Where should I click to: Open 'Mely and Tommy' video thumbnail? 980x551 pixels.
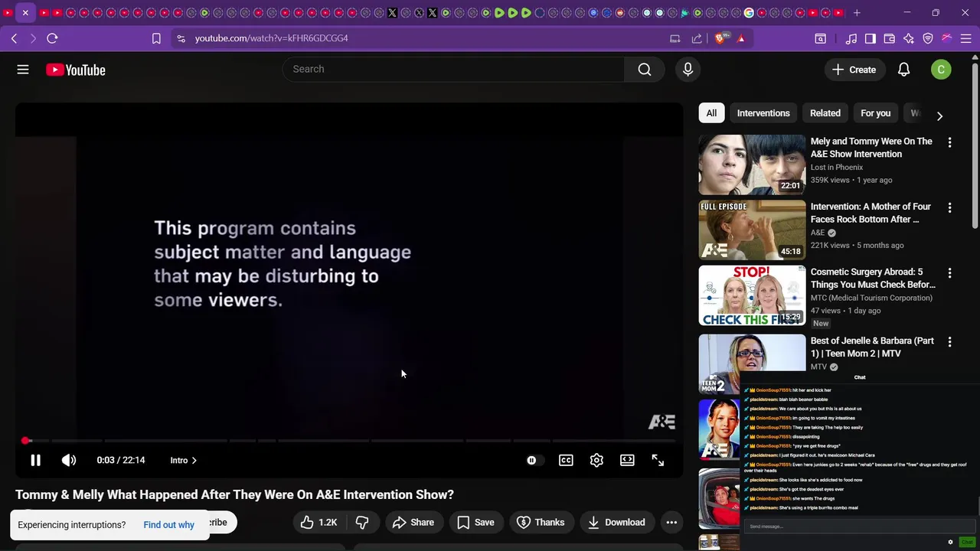[x=752, y=165]
